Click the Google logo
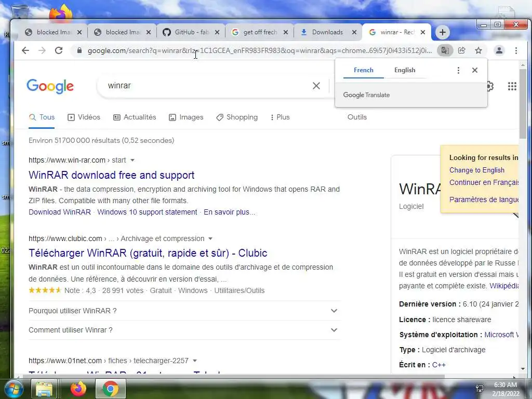The width and height of the screenshot is (532, 399). click(50, 86)
